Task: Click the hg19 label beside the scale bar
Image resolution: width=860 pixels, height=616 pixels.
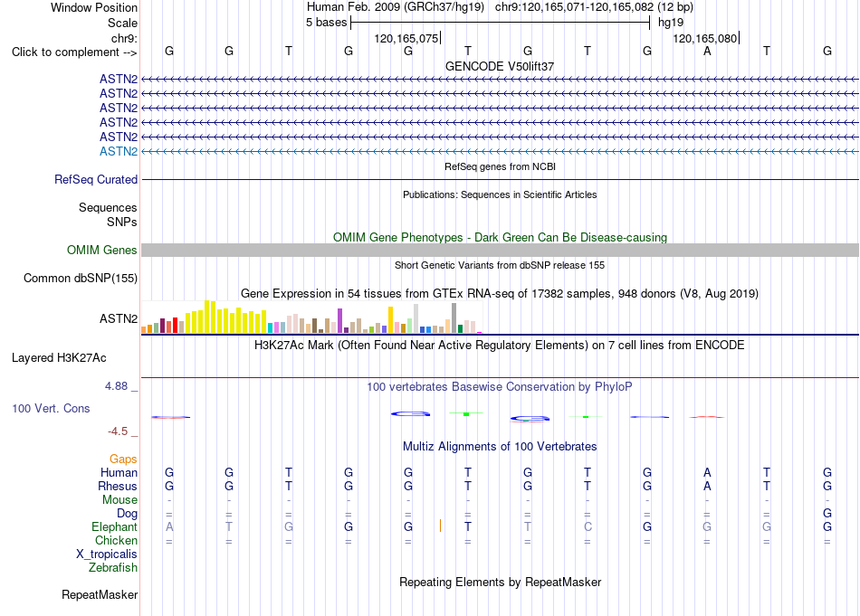Action: click(671, 23)
